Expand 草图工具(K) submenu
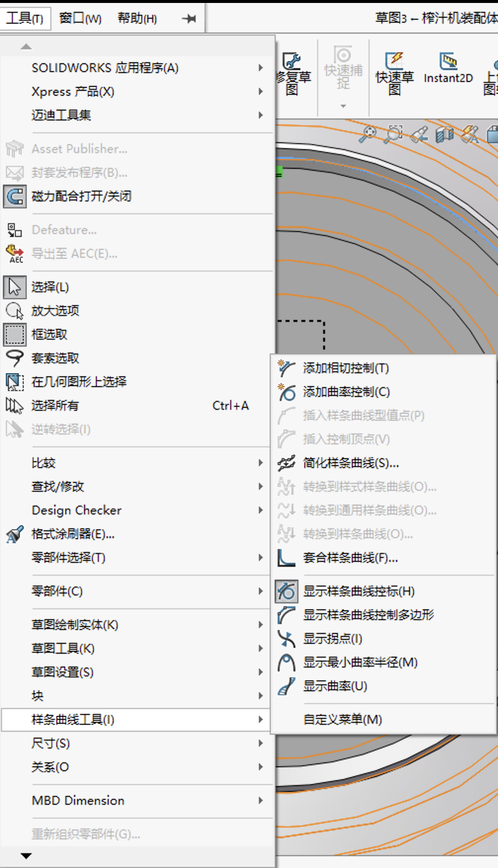 click(x=137, y=648)
